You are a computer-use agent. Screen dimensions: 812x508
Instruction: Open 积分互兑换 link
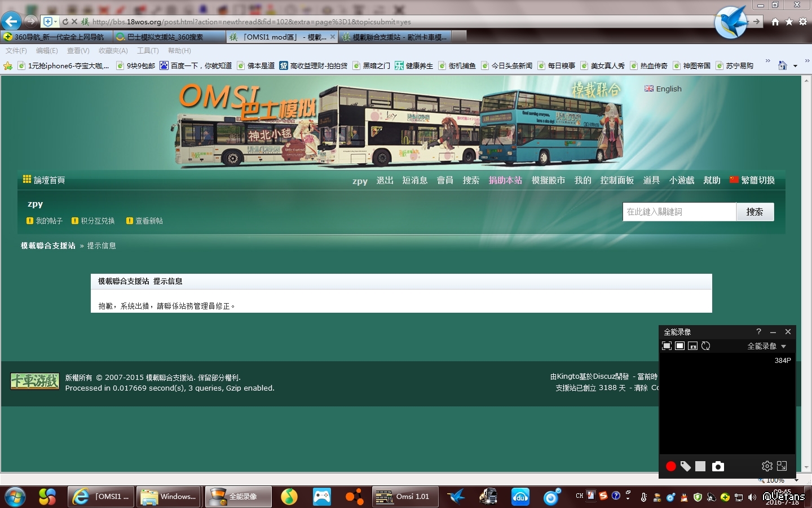tap(93, 221)
